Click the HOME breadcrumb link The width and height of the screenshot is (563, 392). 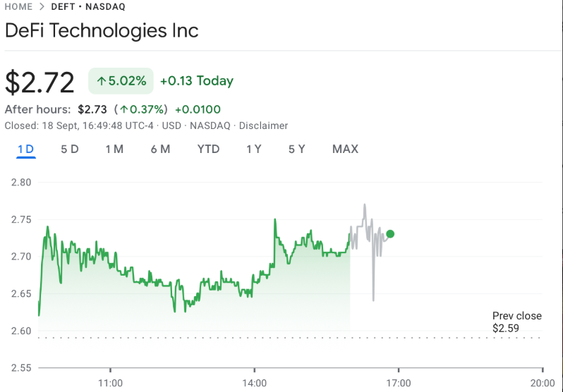18,6
